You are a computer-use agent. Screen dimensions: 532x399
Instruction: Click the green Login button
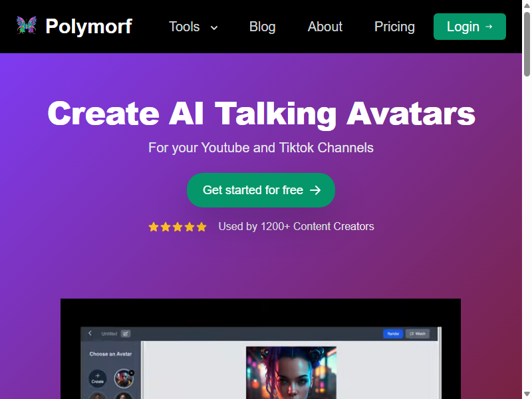point(469,27)
